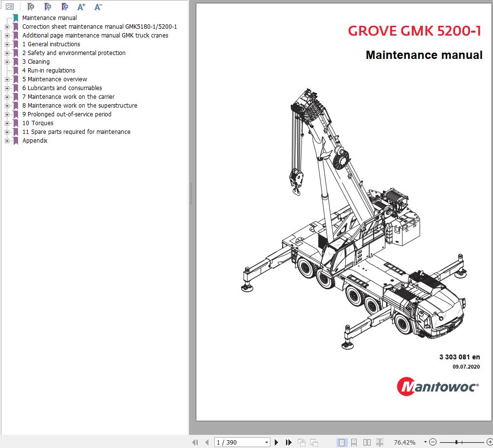
Task: Go to next page arrow
Action: pyautogui.click(x=276, y=442)
